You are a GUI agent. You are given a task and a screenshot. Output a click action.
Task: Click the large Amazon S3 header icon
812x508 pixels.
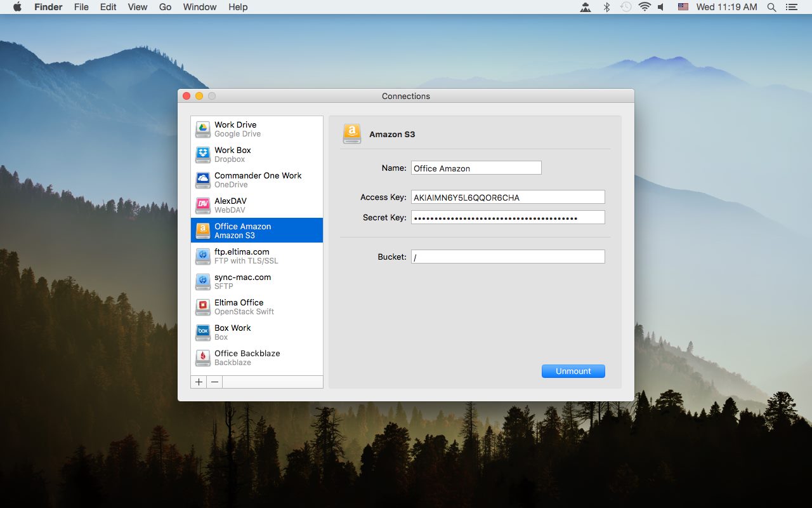pyautogui.click(x=352, y=133)
